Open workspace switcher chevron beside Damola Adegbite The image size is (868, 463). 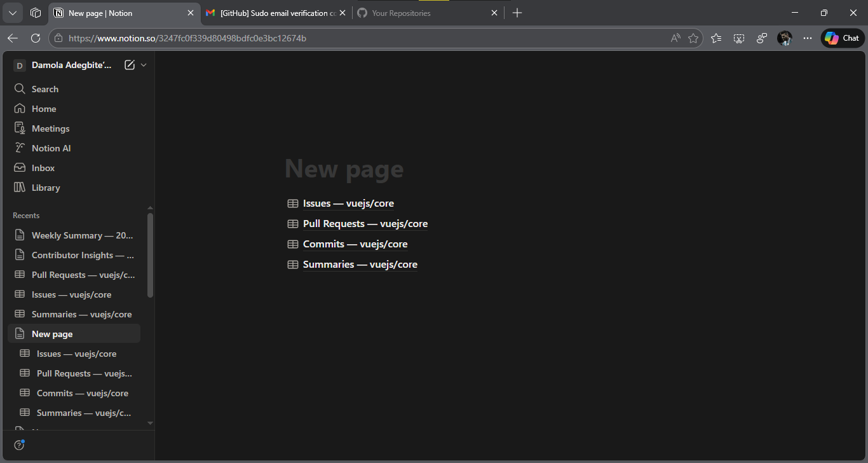pos(144,65)
